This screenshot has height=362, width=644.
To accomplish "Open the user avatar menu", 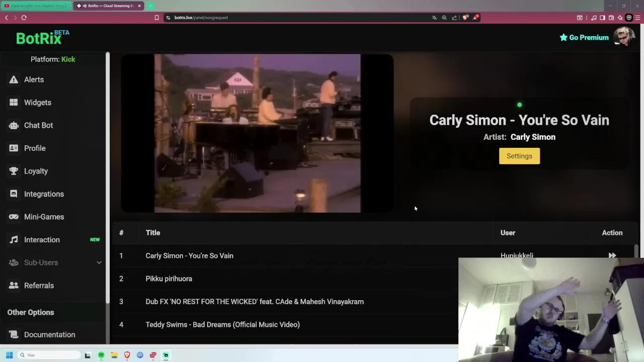I will [624, 37].
